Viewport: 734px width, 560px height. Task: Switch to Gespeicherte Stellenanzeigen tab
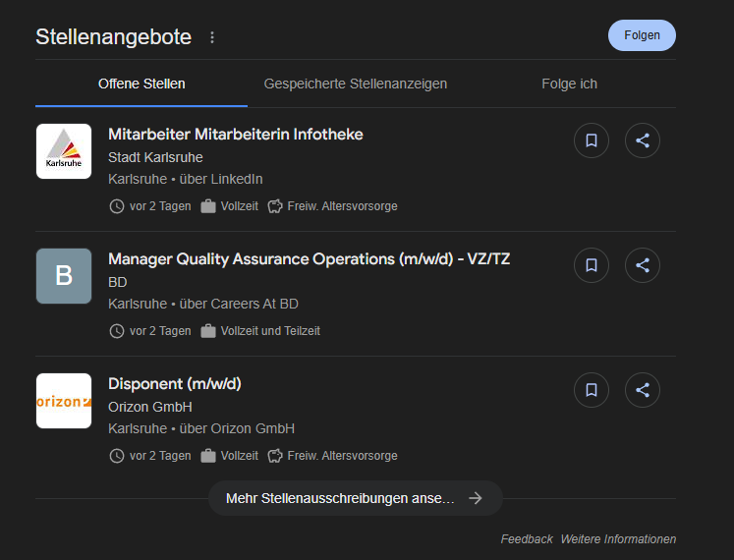356,84
